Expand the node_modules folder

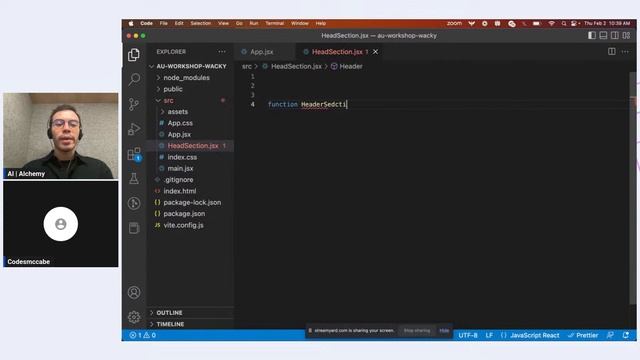(186, 78)
